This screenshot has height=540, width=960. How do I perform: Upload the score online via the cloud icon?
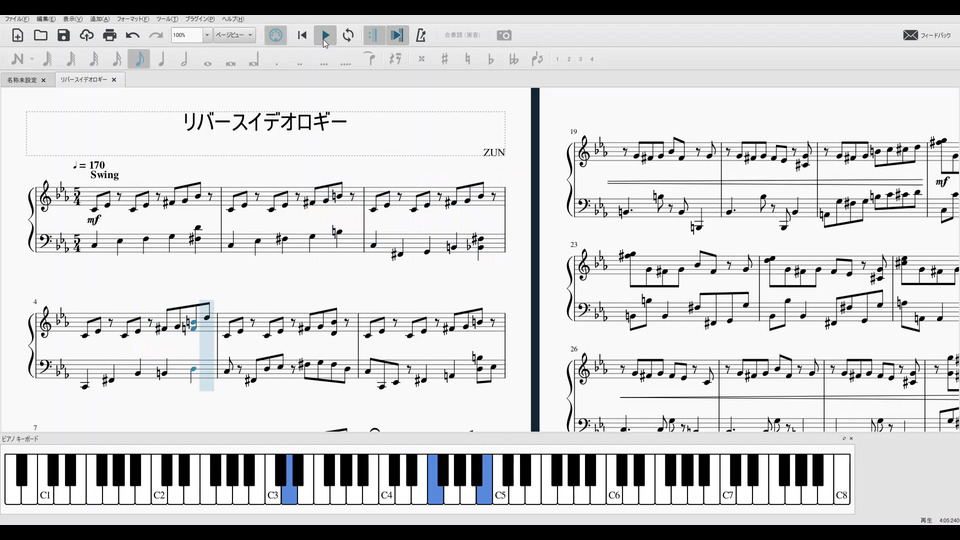coord(86,36)
